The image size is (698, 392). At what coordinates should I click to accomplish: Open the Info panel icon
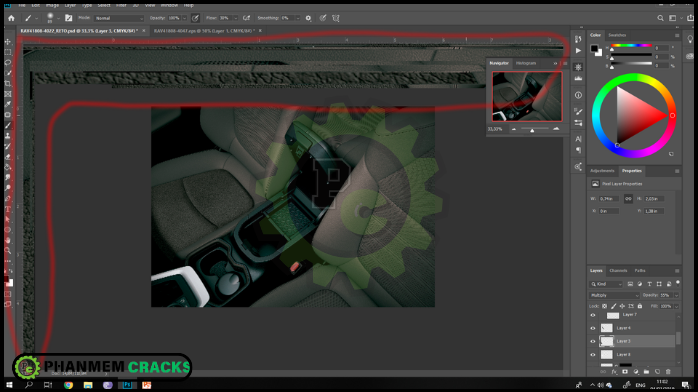coord(578,95)
